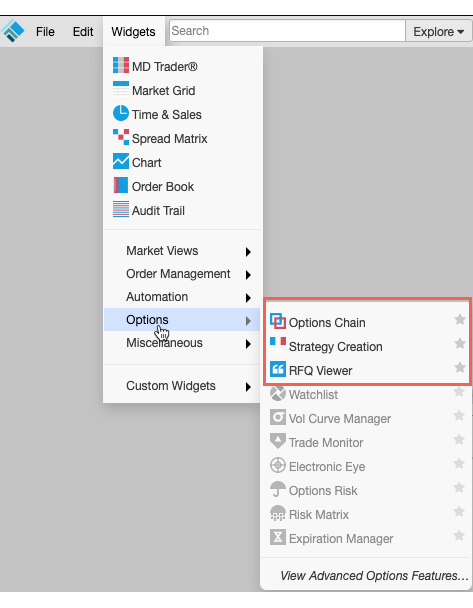Select the Order Book icon
473x608 pixels.
tap(121, 185)
